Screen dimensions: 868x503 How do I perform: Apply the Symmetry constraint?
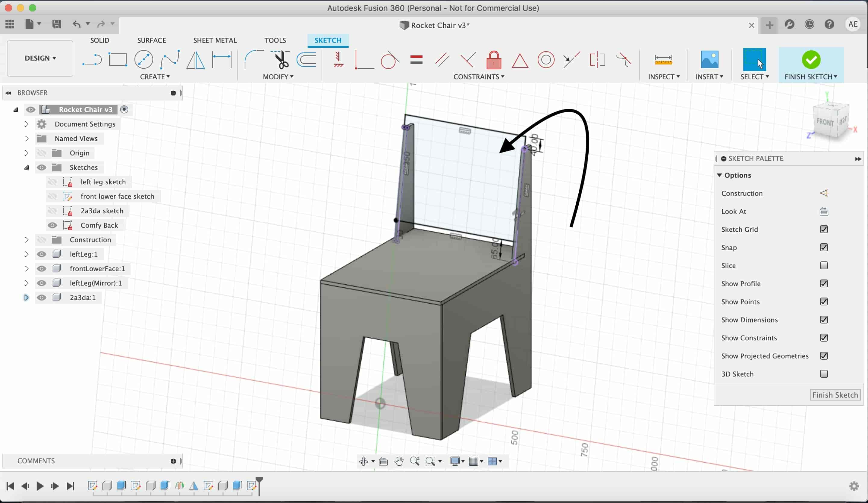coord(597,60)
